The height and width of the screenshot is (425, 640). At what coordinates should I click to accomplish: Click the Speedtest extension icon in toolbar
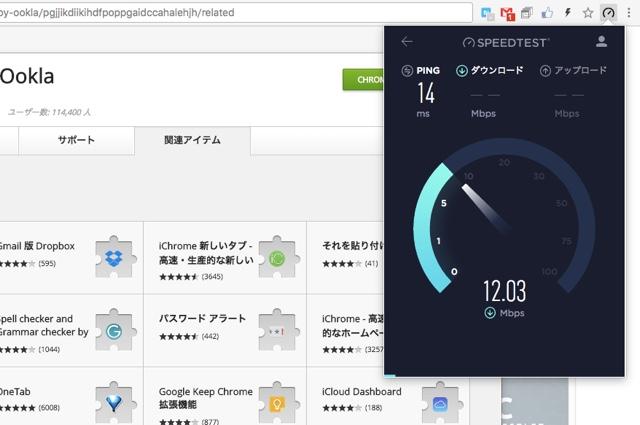coord(608,13)
